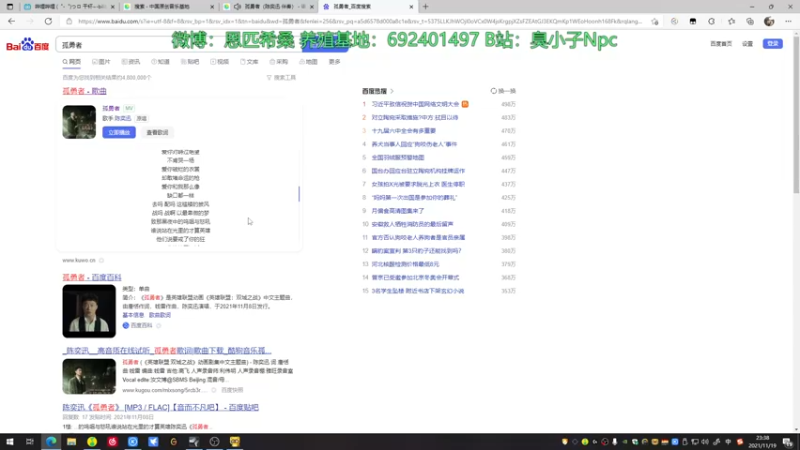Expand the 百度热搜 heading arrow
The width and height of the screenshot is (800, 450).
click(392, 91)
